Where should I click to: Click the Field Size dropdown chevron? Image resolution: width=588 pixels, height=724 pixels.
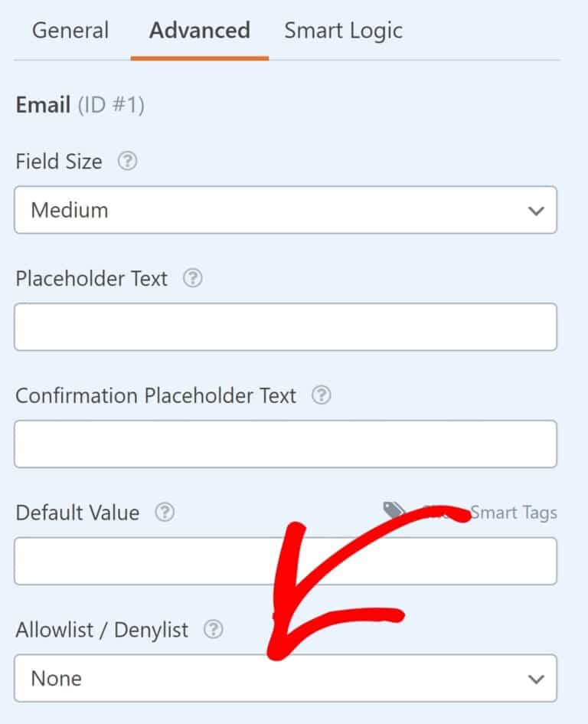pos(537,210)
